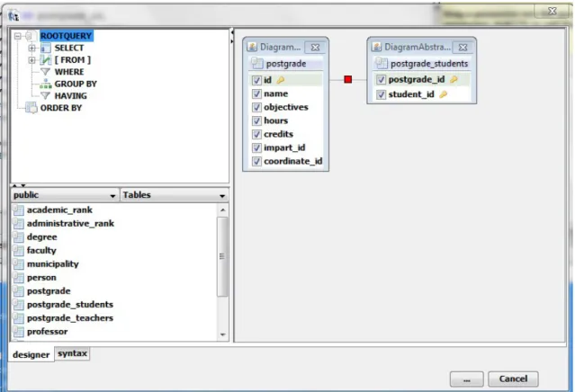The width and height of the screenshot is (575, 392).
Task: Click the key icon beside student_id
Action: [444, 94]
